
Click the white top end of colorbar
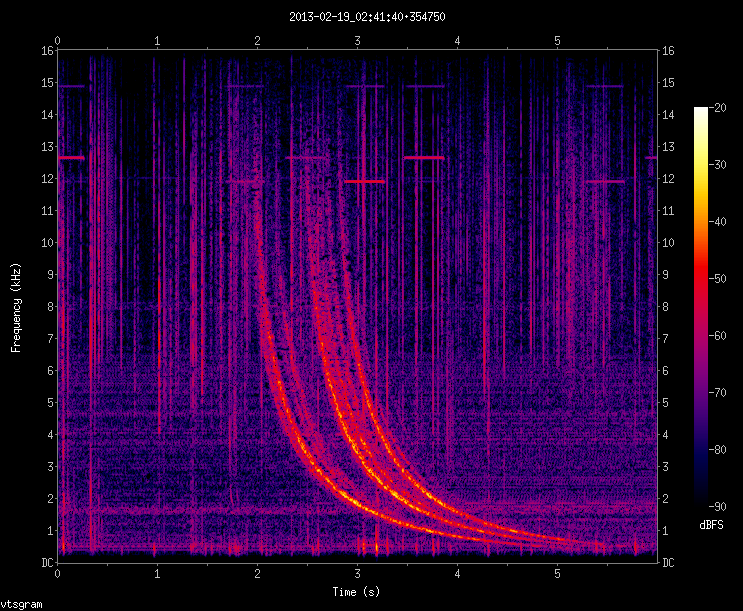tap(701, 111)
